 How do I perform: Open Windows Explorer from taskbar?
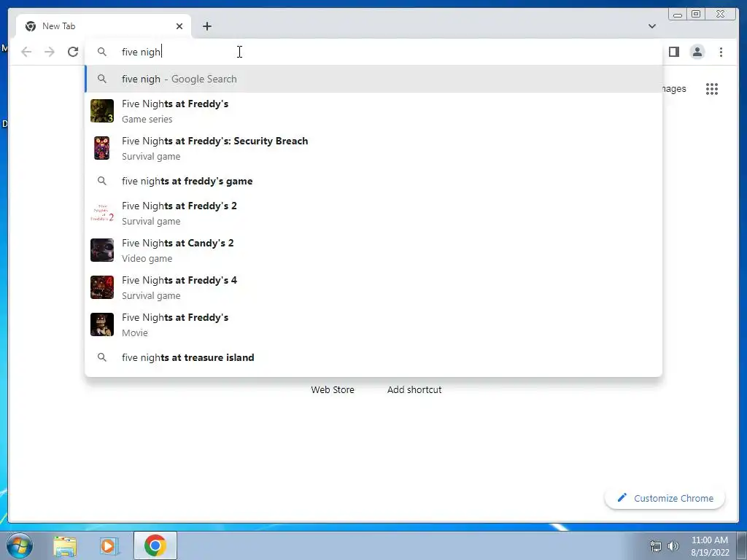pos(65,545)
